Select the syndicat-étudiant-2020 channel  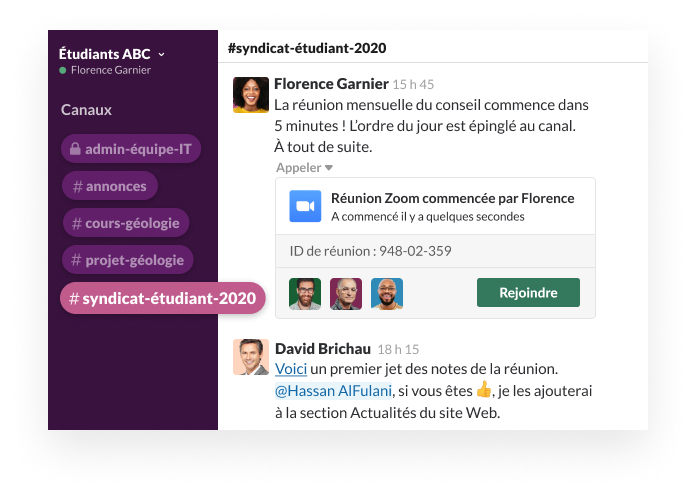pyautogui.click(x=161, y=298)
